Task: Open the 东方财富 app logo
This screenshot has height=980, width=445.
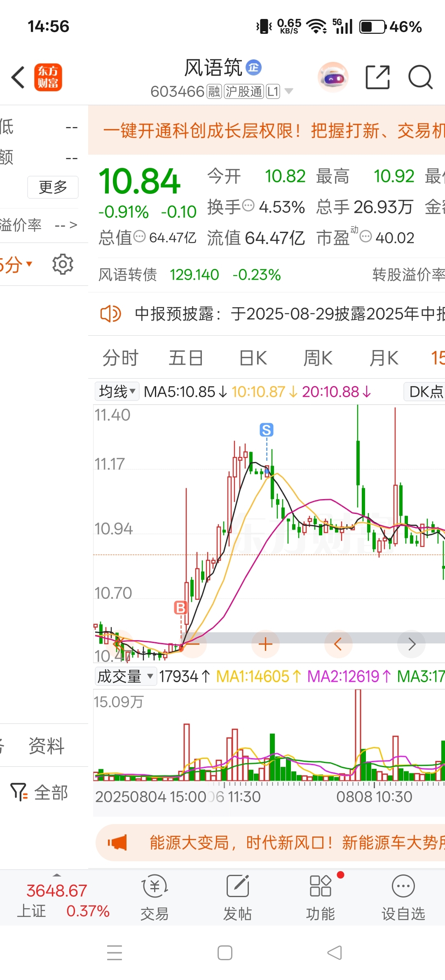Action: pos(48,77)
